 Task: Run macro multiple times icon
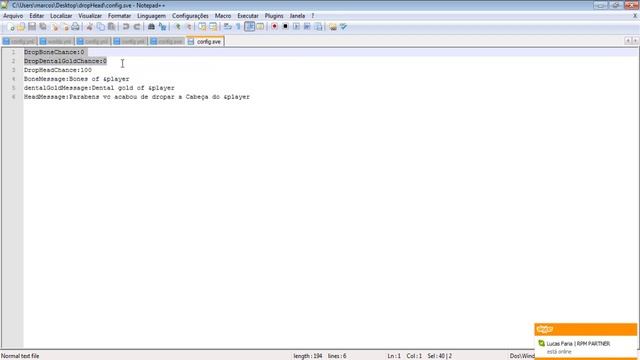coord(307,27)
